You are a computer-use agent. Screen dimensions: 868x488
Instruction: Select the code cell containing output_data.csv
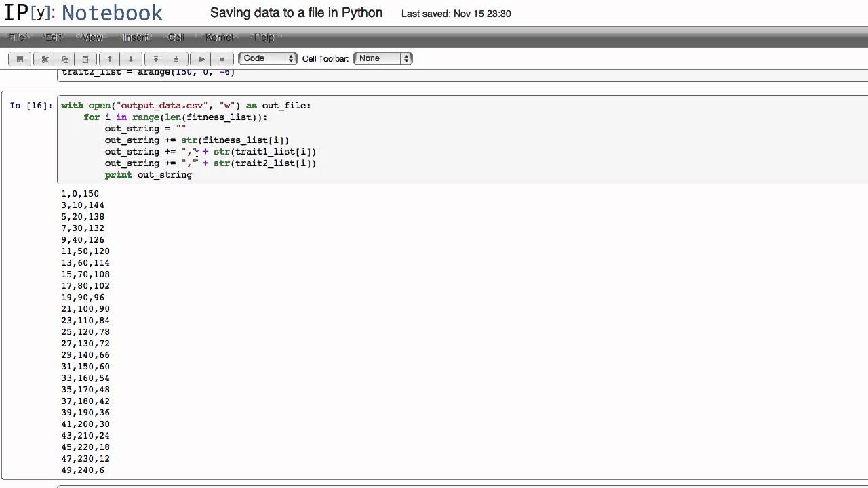coord(271,139)
